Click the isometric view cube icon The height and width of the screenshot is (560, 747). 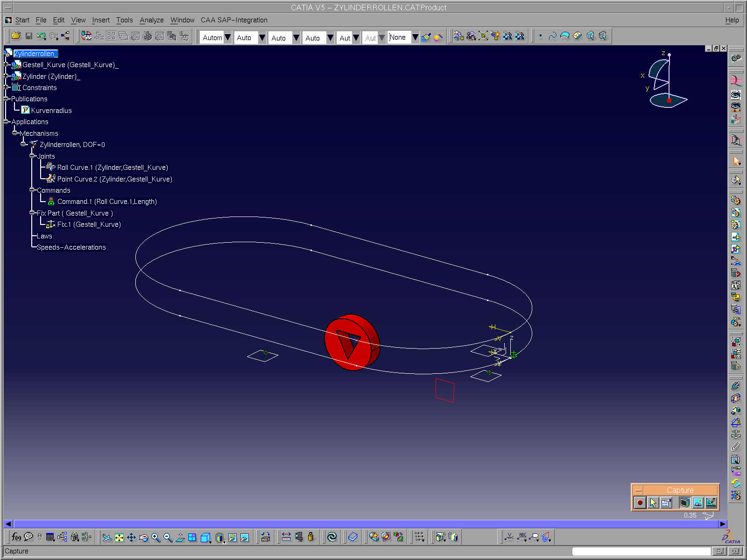(205, 538)
